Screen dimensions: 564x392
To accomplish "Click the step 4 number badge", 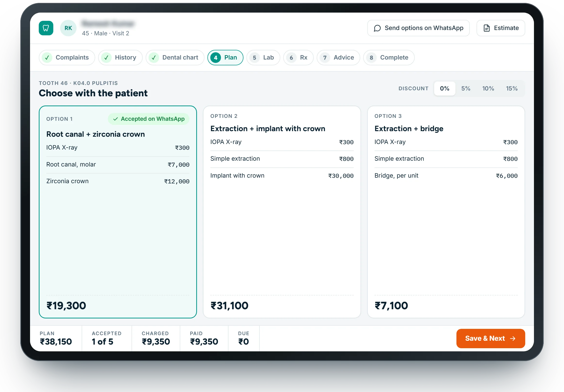I will click(216, 58).
